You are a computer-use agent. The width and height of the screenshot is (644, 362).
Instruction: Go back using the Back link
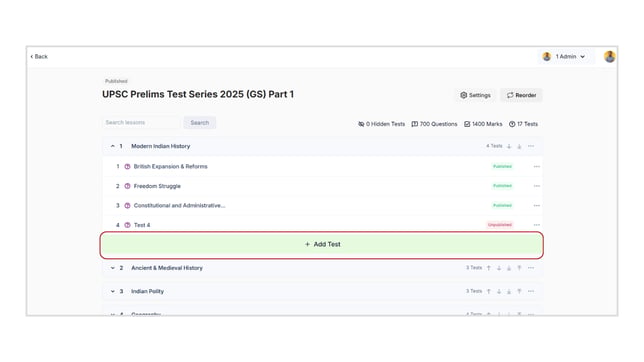click(x=39, y=57)
